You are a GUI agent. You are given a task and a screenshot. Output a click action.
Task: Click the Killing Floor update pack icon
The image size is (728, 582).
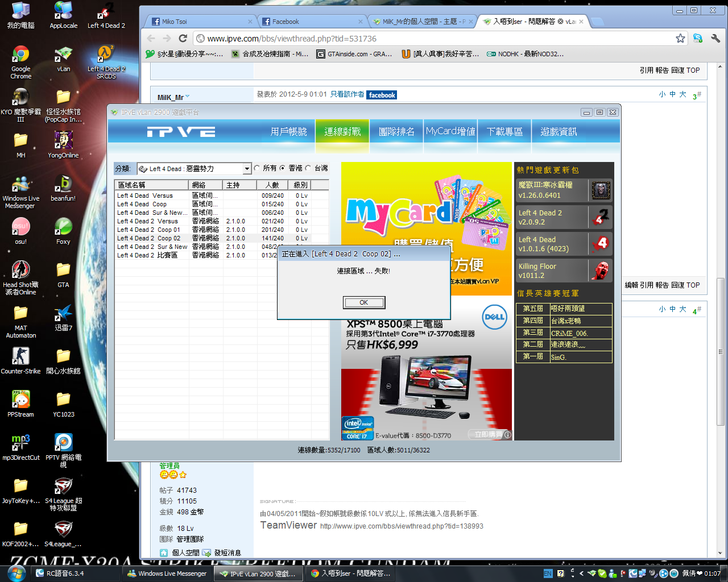[x=601, y=271]
